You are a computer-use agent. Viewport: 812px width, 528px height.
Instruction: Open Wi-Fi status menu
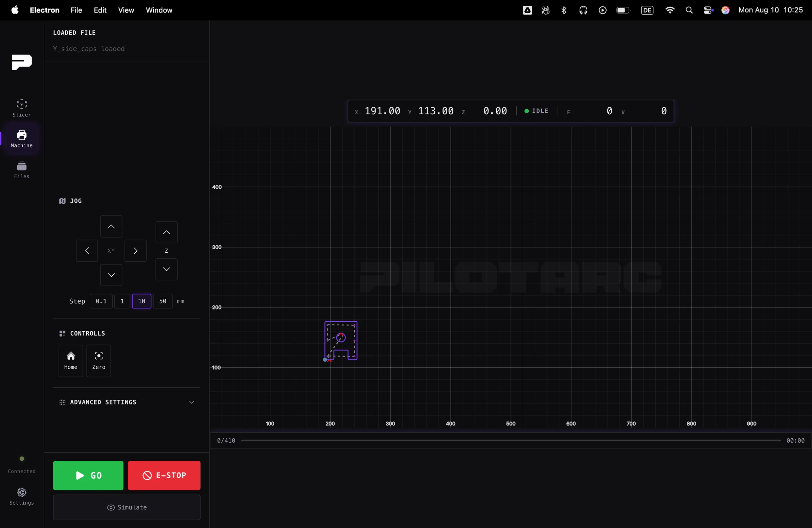coord(670,10)
